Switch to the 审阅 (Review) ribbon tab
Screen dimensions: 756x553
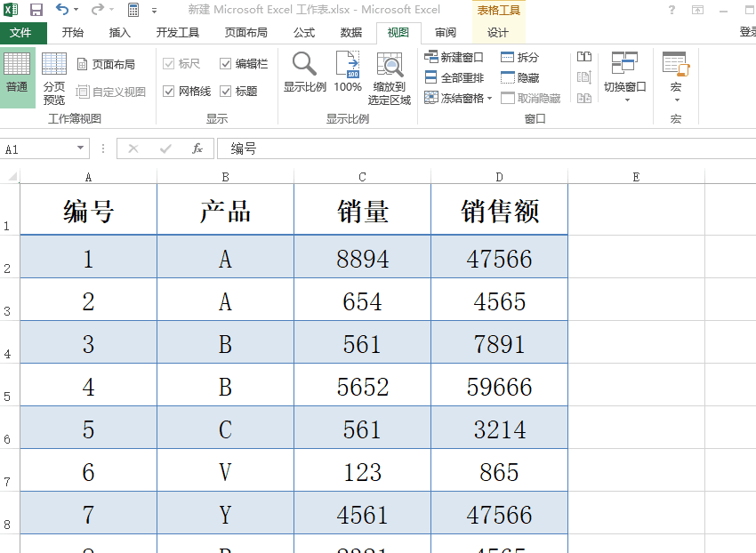[x=445, y=33]
